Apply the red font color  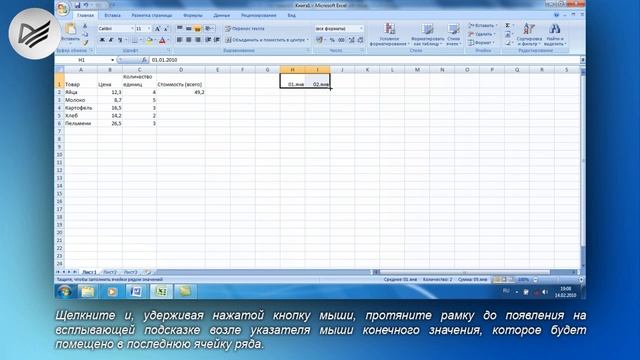(162, 40)
